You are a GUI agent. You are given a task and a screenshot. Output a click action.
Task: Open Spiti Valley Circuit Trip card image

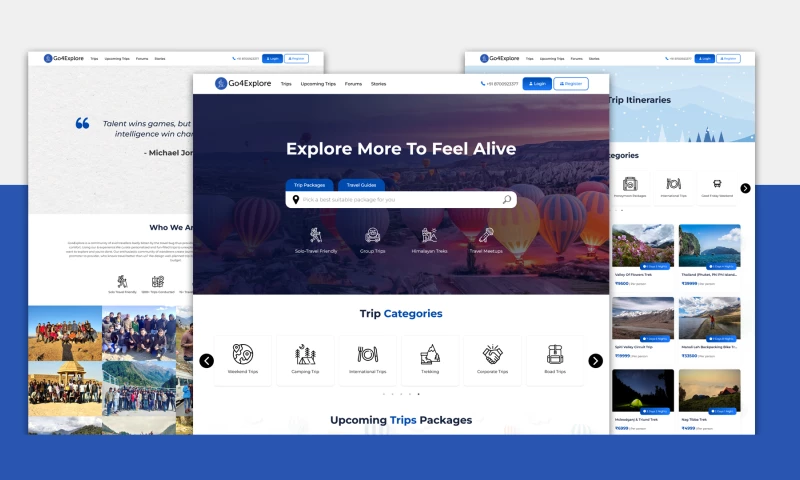(x=643, y=318)
